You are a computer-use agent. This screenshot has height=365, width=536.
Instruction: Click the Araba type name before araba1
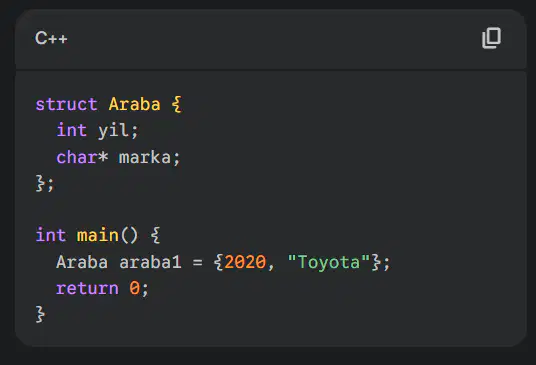coord(82,262)
